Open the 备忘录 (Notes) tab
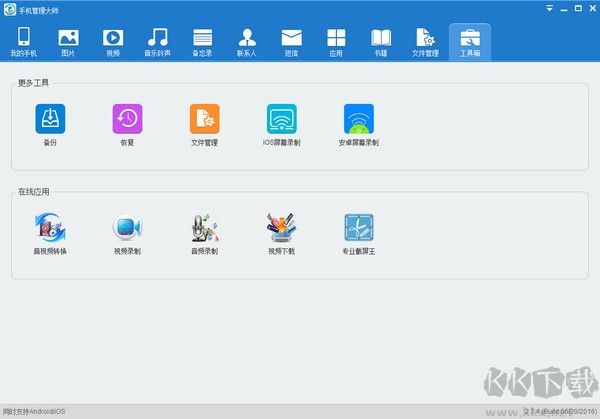600x419 pixels. point(202,42)
